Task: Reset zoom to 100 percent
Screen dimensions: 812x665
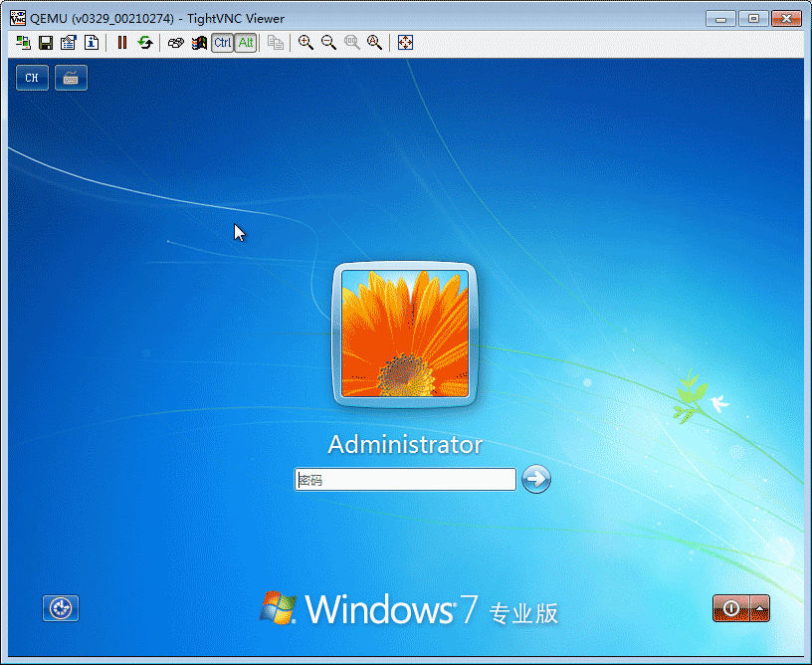Action: click(352, 43)
